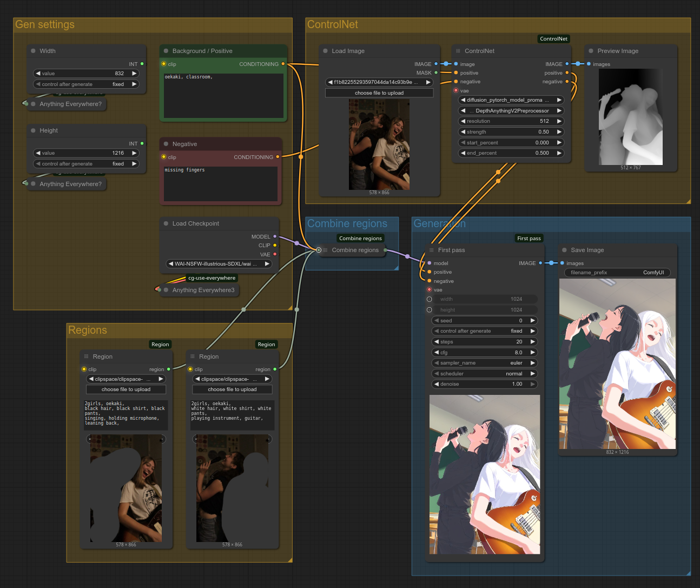Screen dimensions: 700x588
Task: Decrease Width value with its left arrow
Action: [x=38, y=74]
